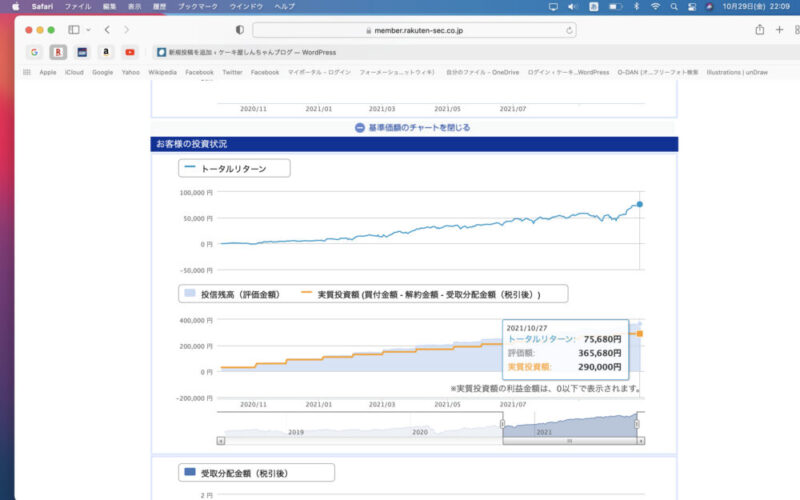Open the Amazon pinned tab
This screenshot has width=800, height=500.
click(x=106, y=52)
